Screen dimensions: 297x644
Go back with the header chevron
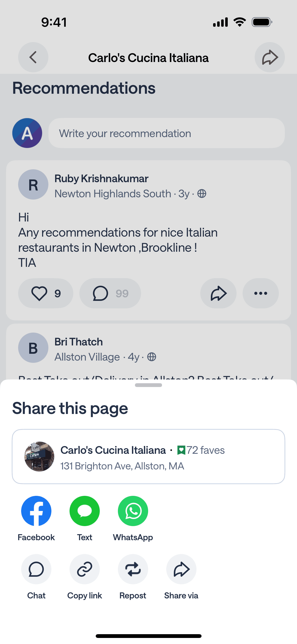(x=33, y=57)
